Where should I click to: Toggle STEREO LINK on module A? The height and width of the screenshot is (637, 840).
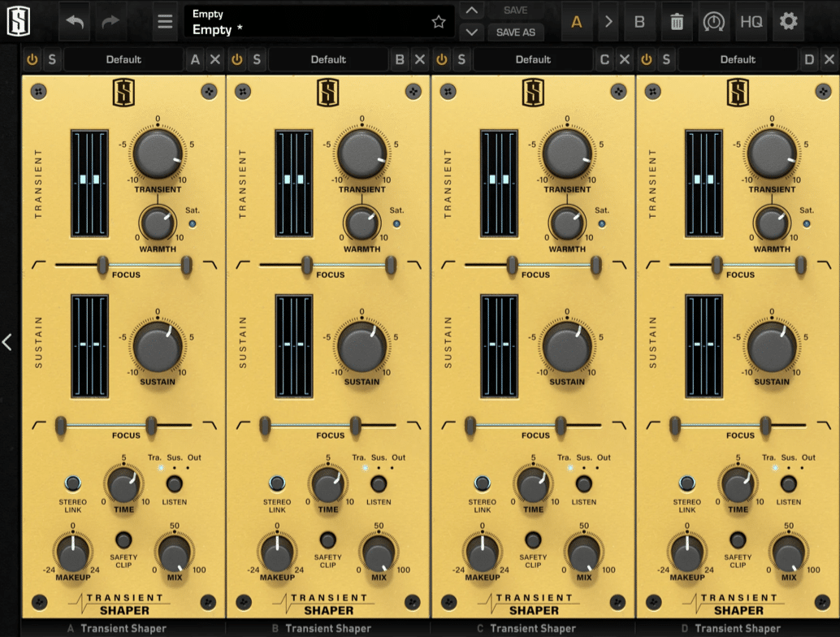pyautogui.click(x=73, y=483)
